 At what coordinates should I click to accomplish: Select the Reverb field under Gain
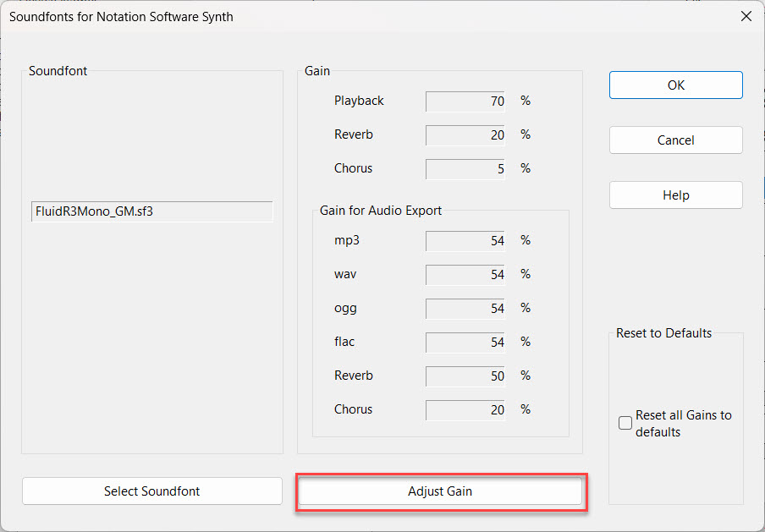pyautogui.click(x=465, y=135)
